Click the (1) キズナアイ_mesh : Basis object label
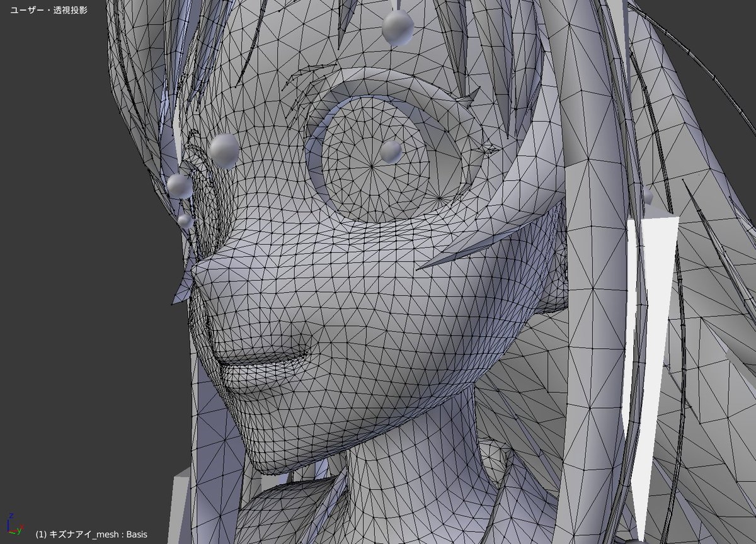This screenshot has width=756, height=544. tap(91, 534)
